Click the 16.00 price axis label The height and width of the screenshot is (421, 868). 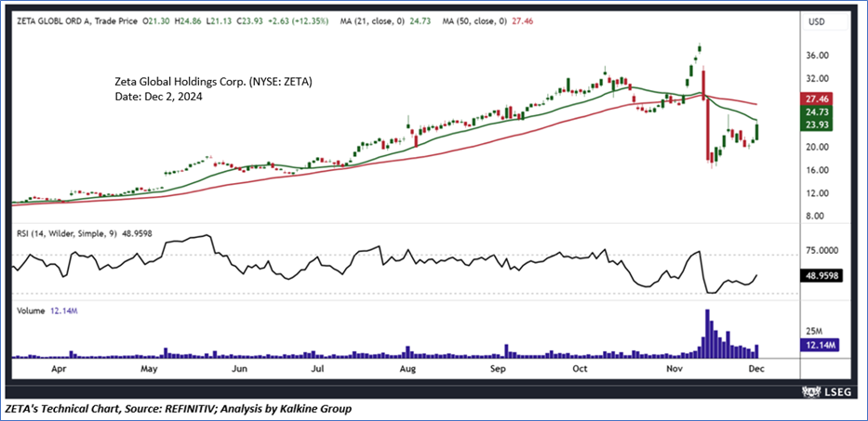tap(818, 170)
